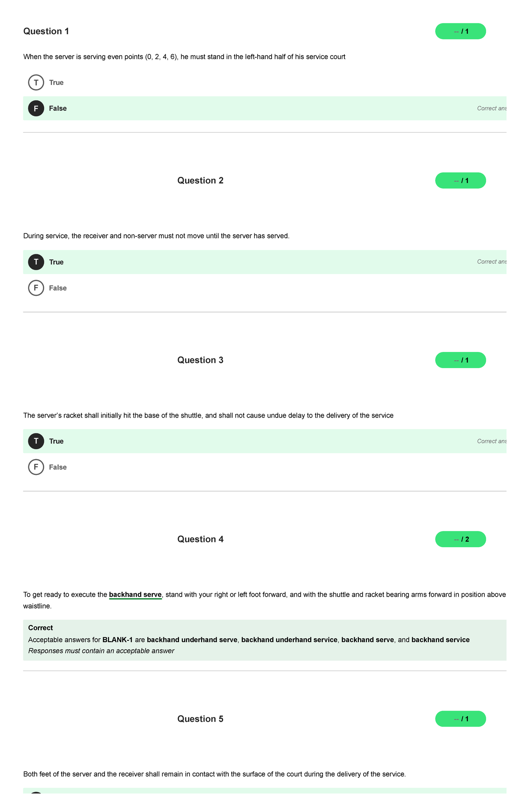
Task: Click the 'Correct' bold label in Question 4
Action: point(40,627)
